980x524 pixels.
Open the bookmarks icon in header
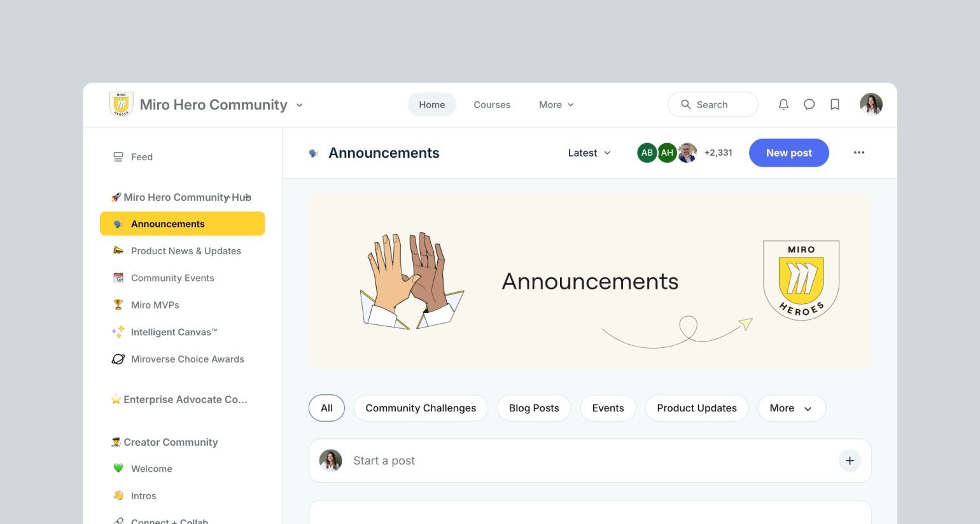click(x=835, y=104)
